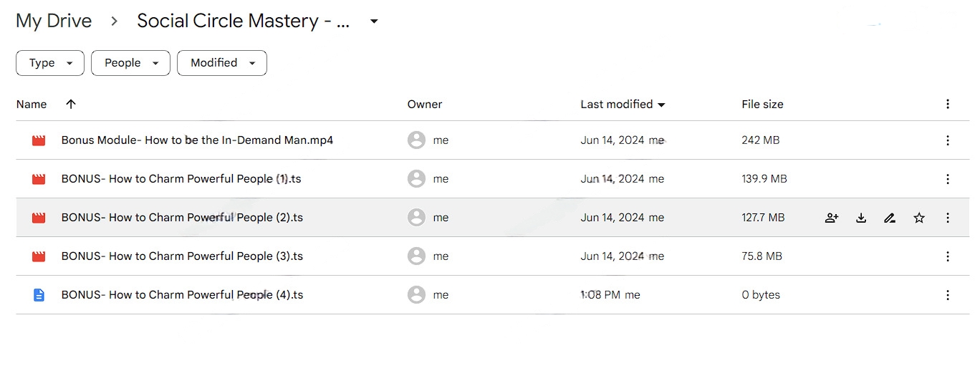Open the Last modified sort options
This screenshot has width=980, height=391.
pyautogui.click(x=623, y=105)
